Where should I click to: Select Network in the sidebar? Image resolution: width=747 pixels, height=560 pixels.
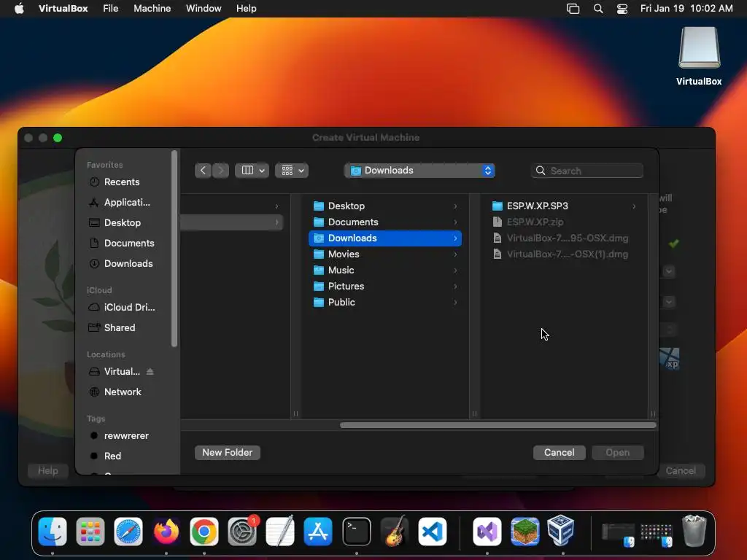click(123, 392)
